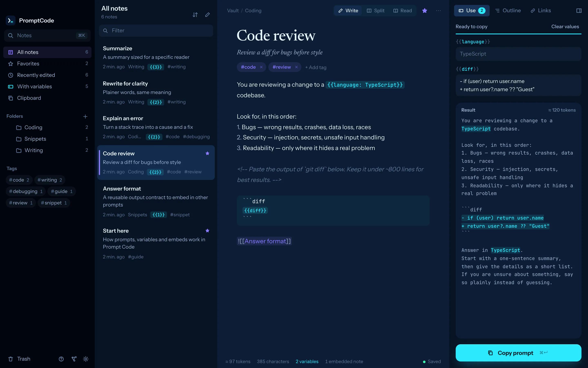Switch to Read mode

402,11
